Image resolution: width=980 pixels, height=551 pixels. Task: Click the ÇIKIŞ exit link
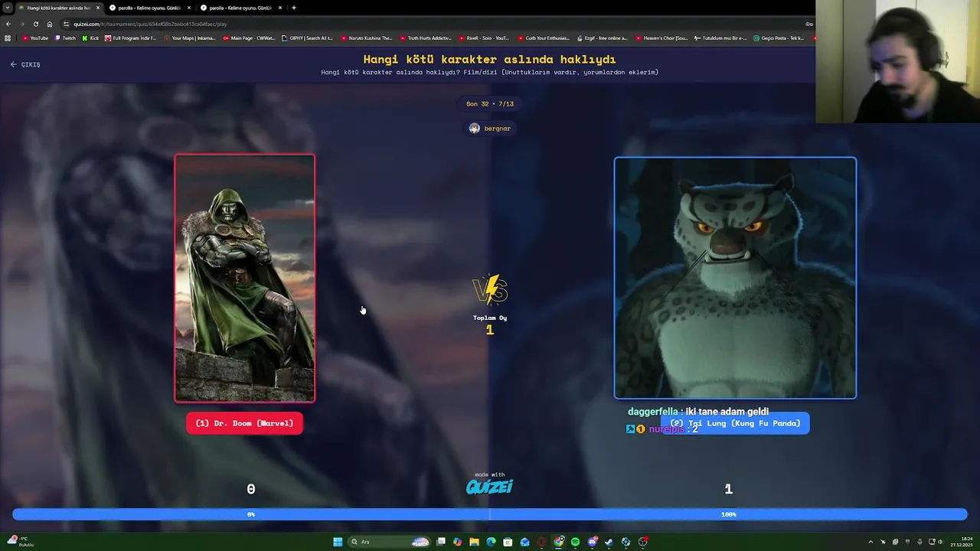25,64
